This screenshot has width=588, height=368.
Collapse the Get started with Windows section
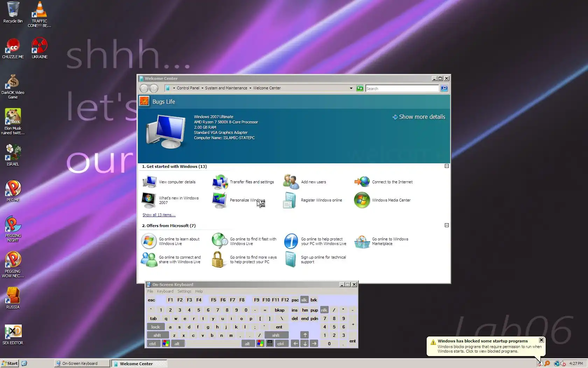(x=447, y=166)
